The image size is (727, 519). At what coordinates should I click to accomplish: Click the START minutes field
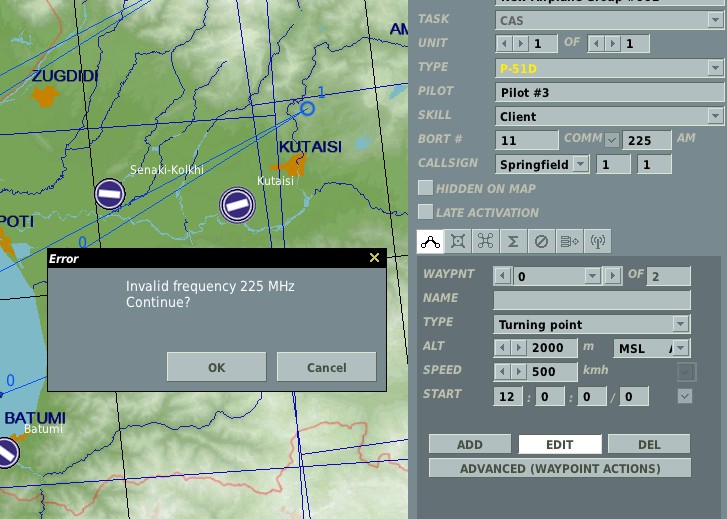tap(550, 397)
